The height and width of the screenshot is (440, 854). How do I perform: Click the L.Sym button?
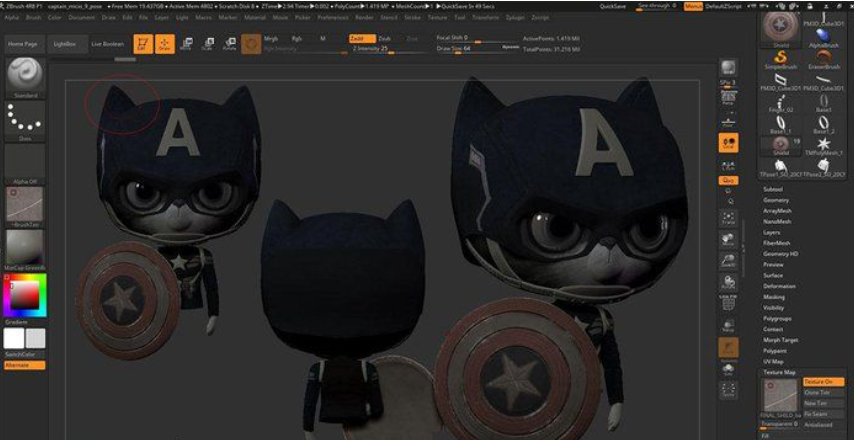click(728, 165)
